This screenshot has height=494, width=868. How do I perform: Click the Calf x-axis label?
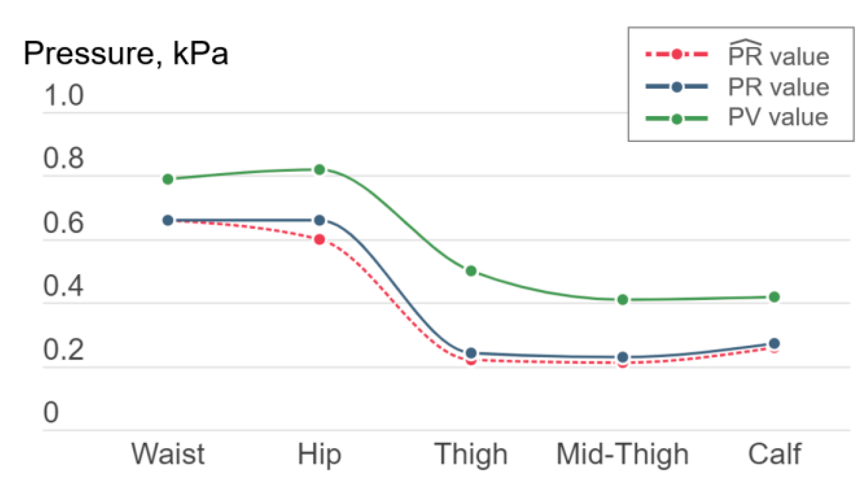(x=774, y=454)
